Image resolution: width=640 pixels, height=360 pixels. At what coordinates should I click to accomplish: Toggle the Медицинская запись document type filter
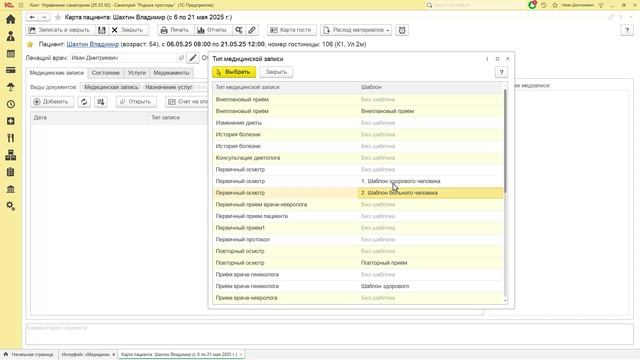111,87
